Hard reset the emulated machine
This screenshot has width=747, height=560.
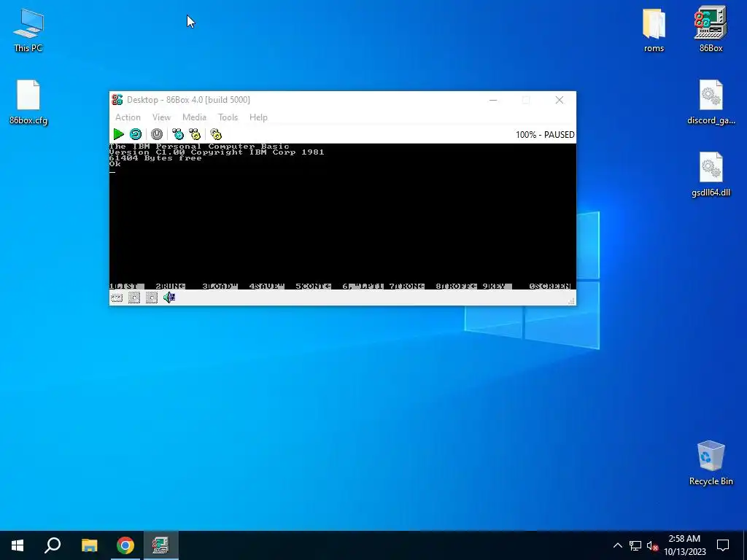(x=136, y=134)
